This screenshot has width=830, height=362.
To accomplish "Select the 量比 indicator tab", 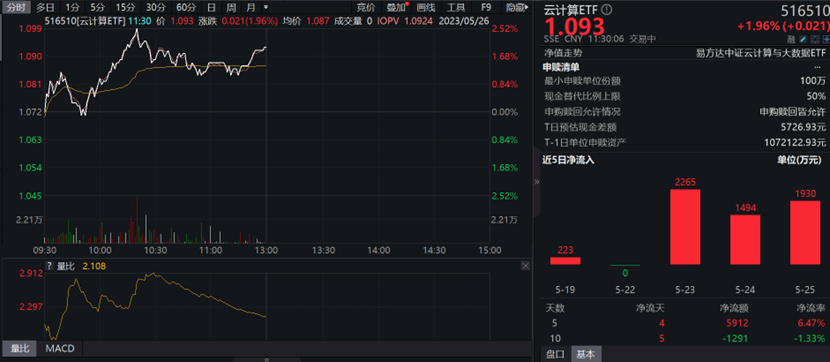I will tap(20, 348).
